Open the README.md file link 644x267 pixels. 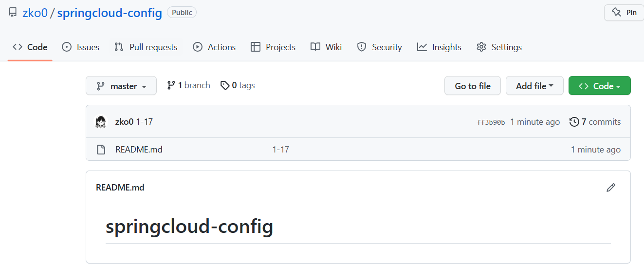(139, 150)
